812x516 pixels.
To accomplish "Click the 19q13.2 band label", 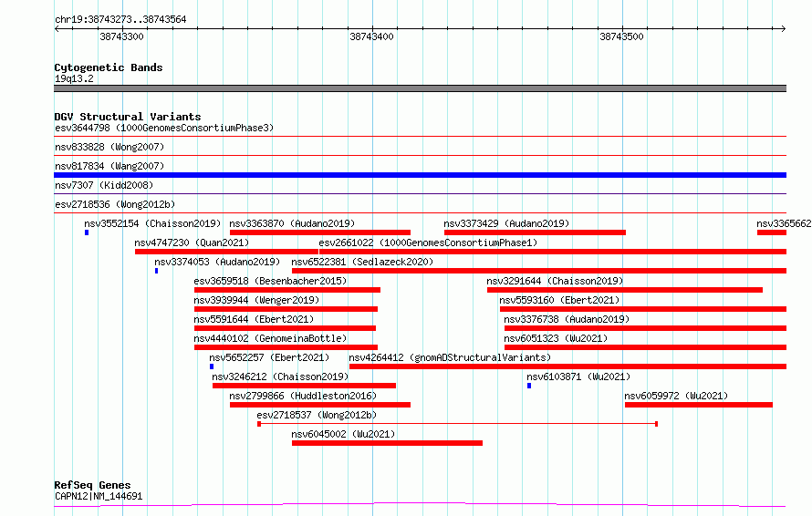I will (74, 78).
